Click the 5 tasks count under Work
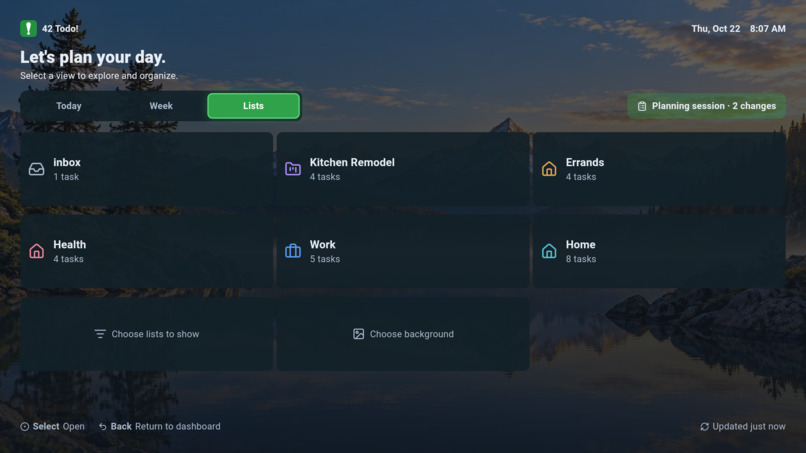The height and width of the screenshot is (453, 806). pos(324,259)
